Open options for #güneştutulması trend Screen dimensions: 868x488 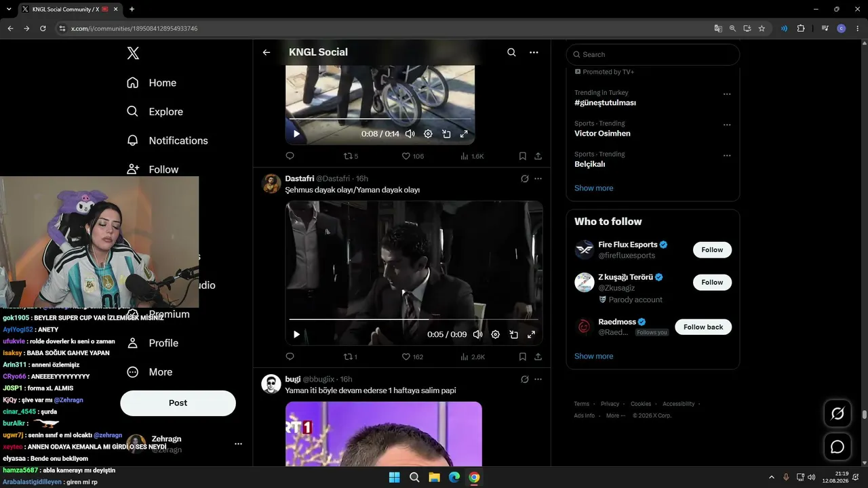(727, 94)
